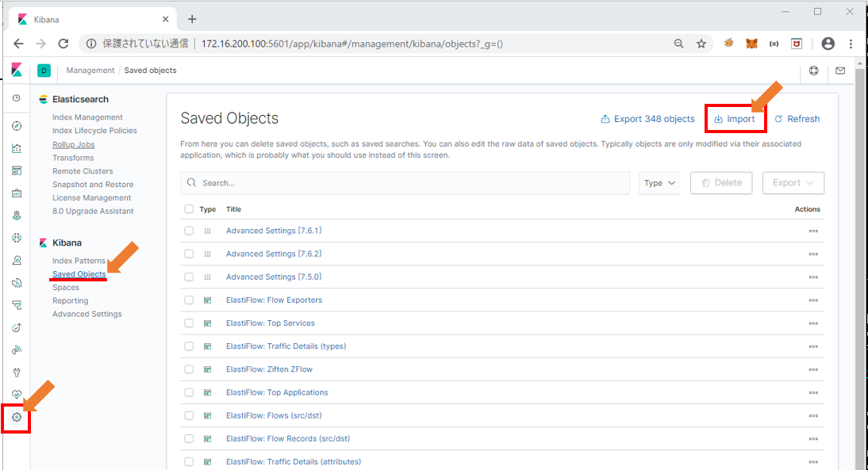
Task: Open a new browser tab
Action: pyautogui.click(x=192, y=19)
